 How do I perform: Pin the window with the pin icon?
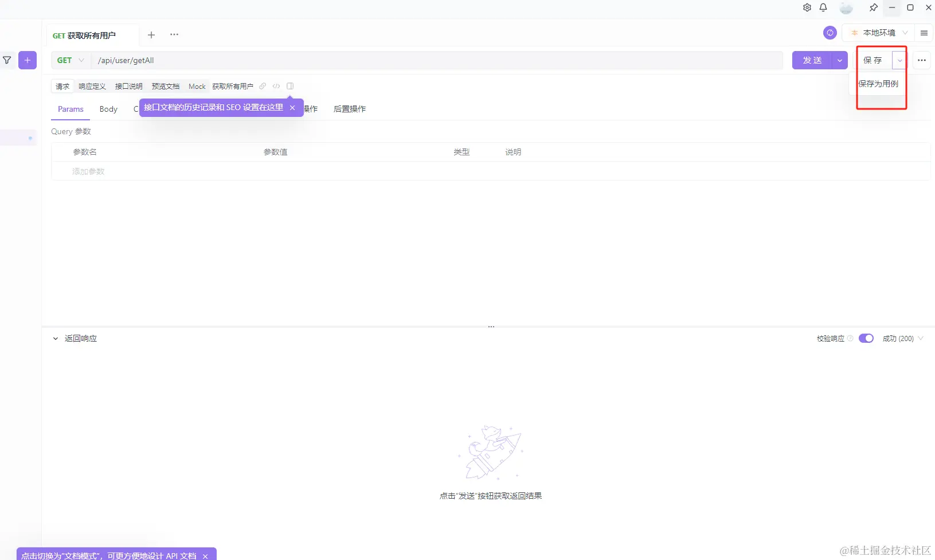pos(873,7)
